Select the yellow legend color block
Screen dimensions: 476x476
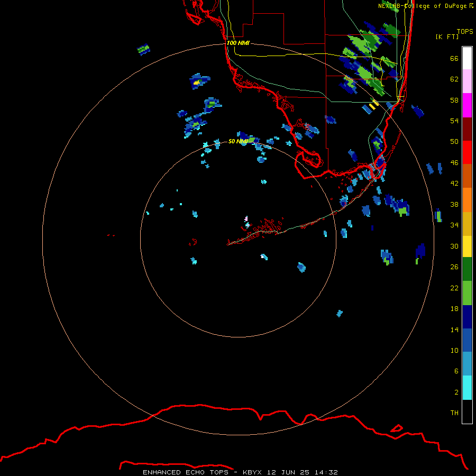tap(467, 246)
